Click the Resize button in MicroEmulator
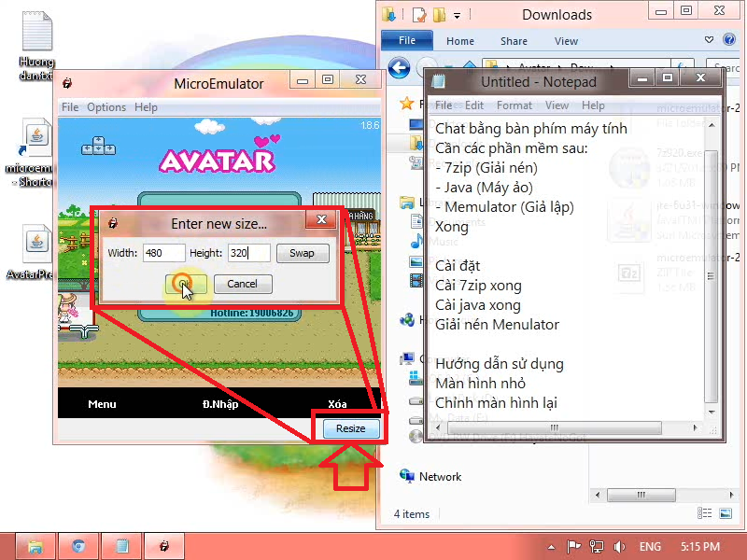Screen dimensions: 747x560 pyautogui.click(x=351, y=428)
